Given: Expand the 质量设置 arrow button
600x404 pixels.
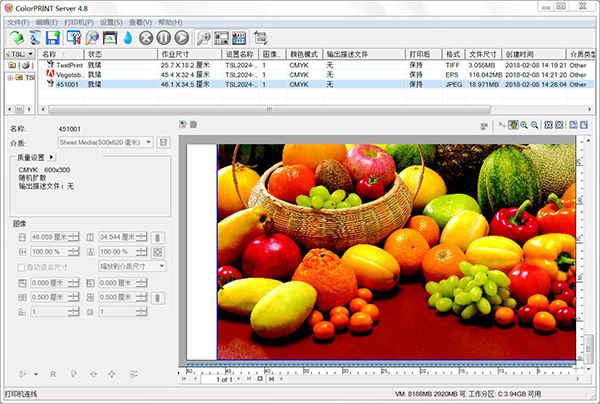Looking at the screenshot, I should (52, 157).
